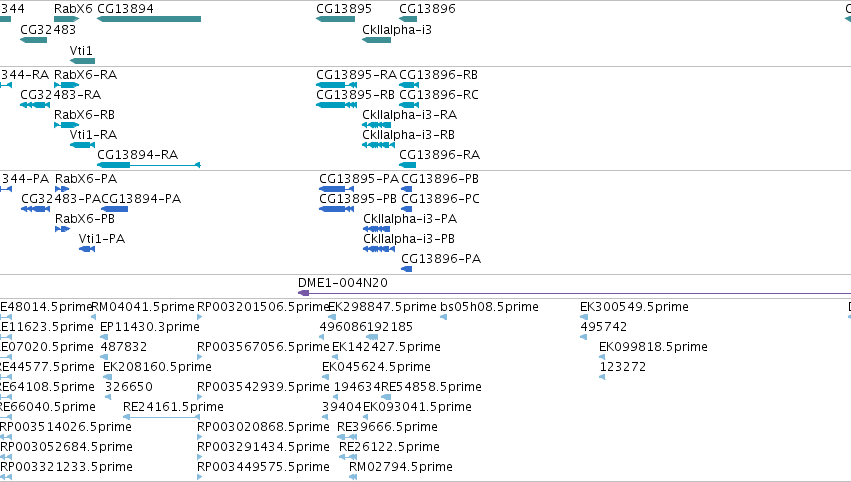
Task: Select the CkIIalpha-i3 gene feature in the top track
Action: 377,40
